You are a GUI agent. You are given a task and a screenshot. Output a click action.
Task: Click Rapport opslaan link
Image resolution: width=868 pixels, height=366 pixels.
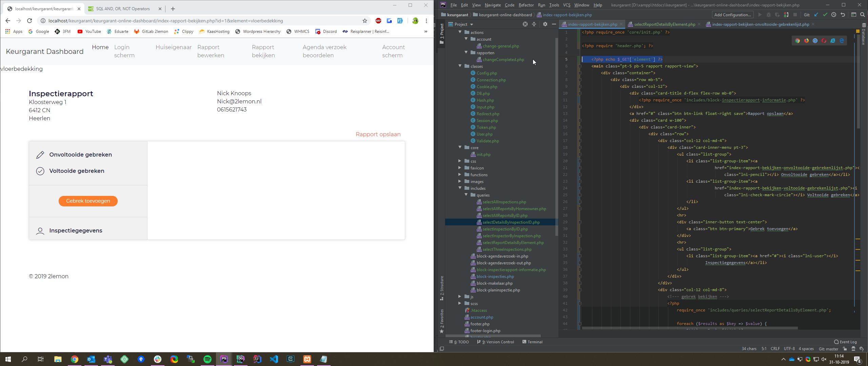click(x=378, y=134)
